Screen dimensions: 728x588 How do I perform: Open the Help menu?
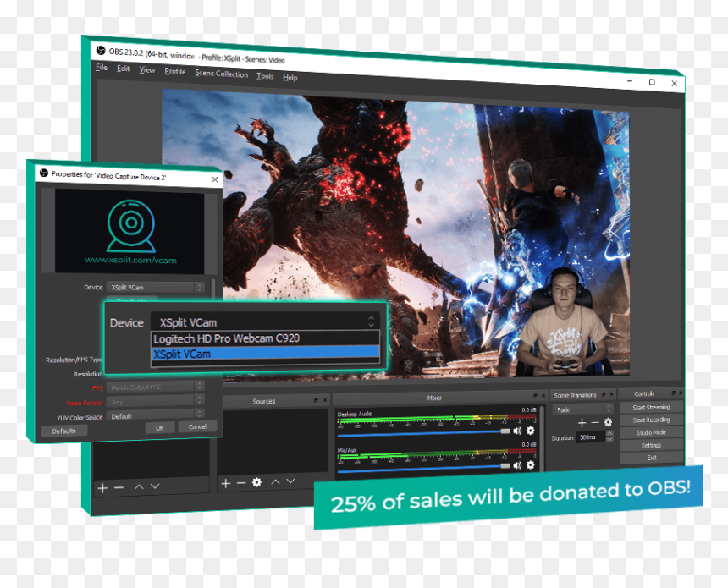pyautogui.click(x=290, y=78)
